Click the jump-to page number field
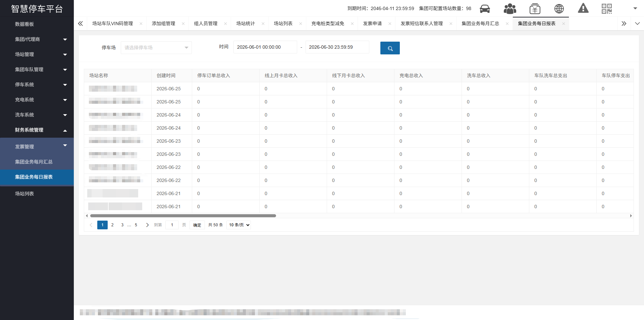The image size is (644, 320). click(172, 225)
